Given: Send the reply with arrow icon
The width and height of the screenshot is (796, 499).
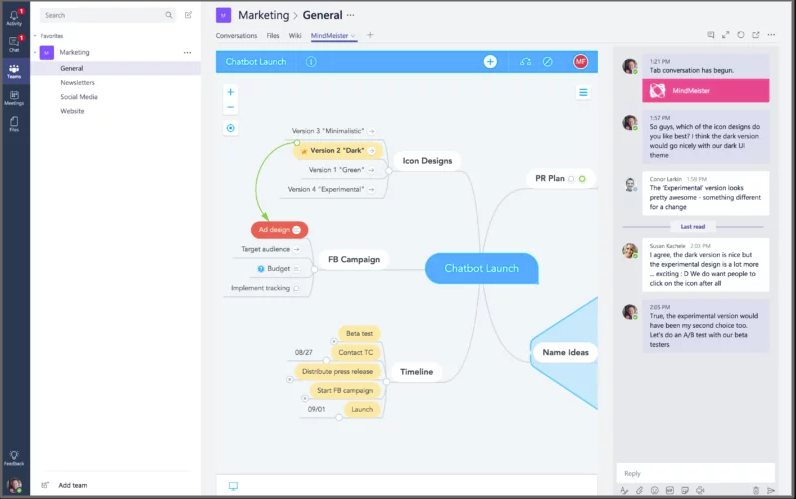Looking at the screenshot, I should pyautogui.click(x=770, y=490).
